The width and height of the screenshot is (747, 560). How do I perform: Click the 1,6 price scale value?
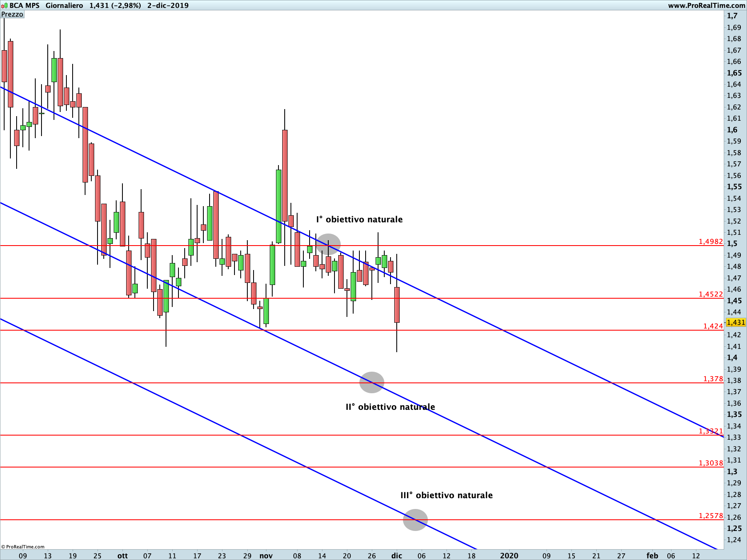(732, 130)
